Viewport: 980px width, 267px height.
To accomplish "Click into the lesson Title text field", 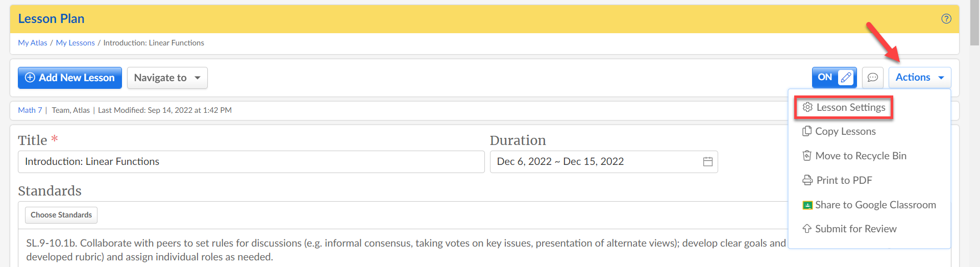I will (x=251, y=162).
